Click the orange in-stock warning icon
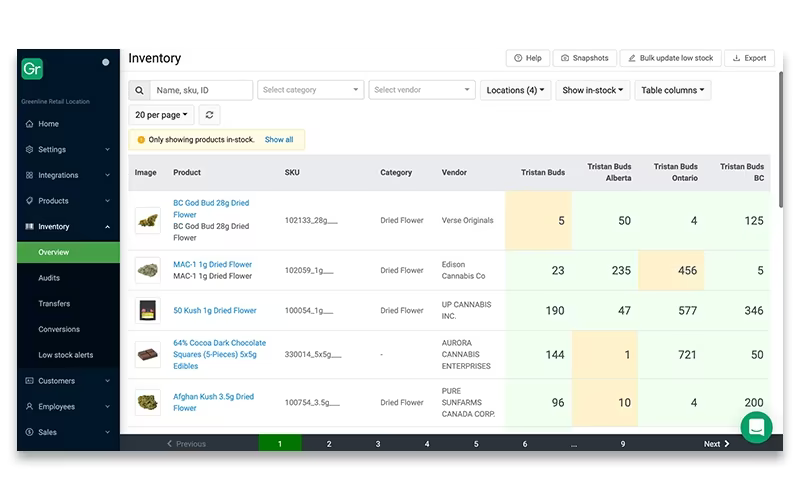800x500 pixels. point(141,140)
